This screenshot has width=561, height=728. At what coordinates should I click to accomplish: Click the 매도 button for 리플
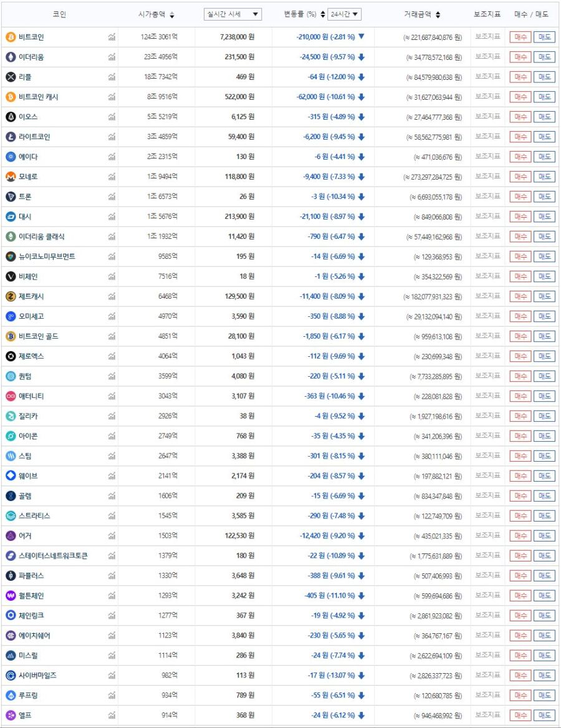(x=544, y=77)
